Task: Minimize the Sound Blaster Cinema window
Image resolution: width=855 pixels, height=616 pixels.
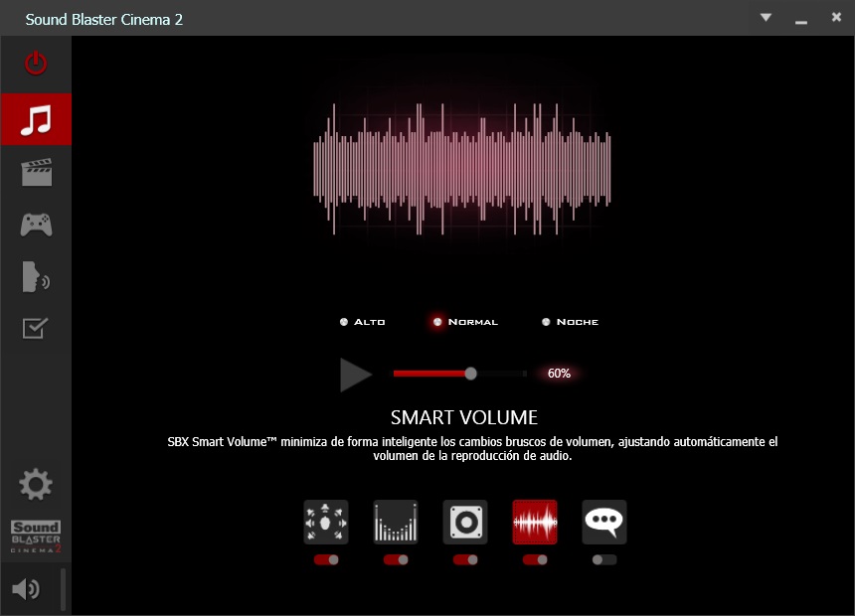Action: pyautogui.click(x=801, y=22)
